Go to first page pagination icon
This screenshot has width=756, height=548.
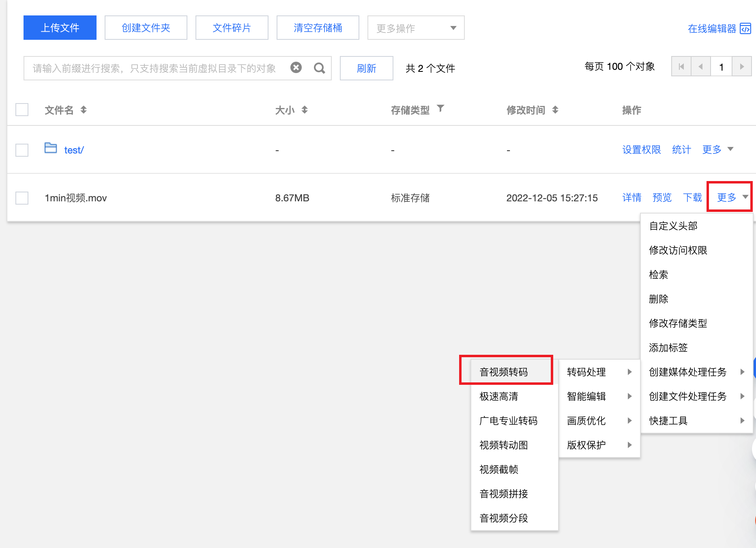[681, 67]
